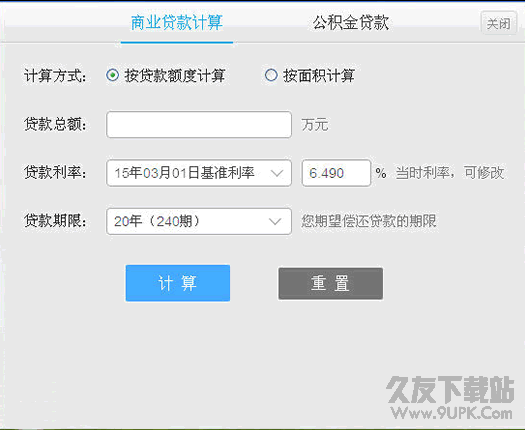
Task: Click the blue 计算 button
Action: (178, 283)
